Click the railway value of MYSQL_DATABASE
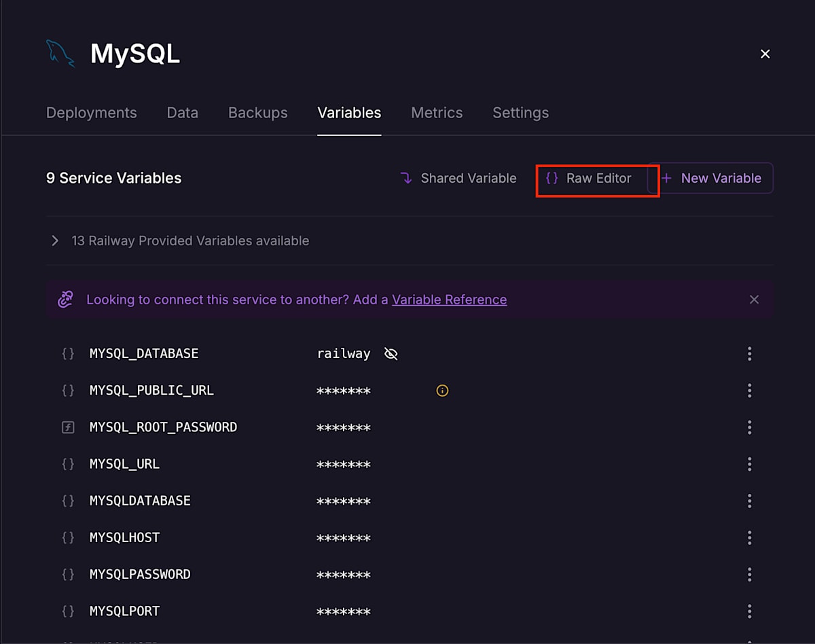Screen dimensions: 815x644 (x=344, y=353)
